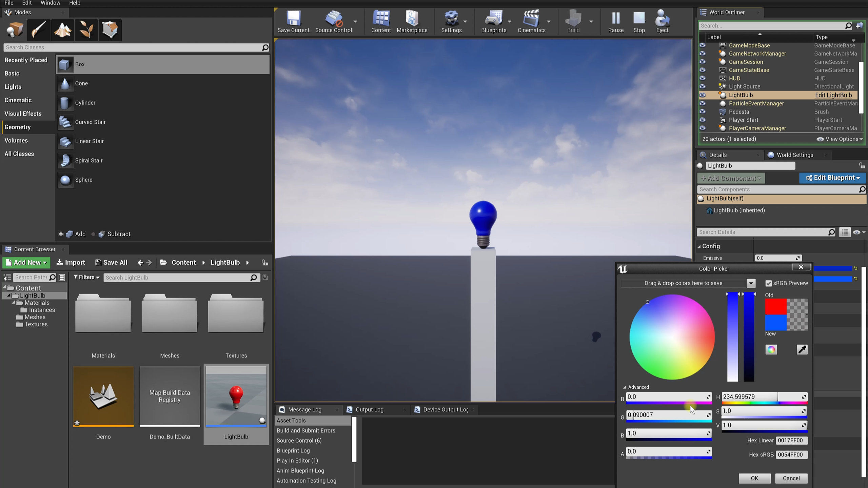Toggle visibility of Player Start actor
Viewport: 868px width, 488px height.
pyautogui.click(x=702, y=120)
